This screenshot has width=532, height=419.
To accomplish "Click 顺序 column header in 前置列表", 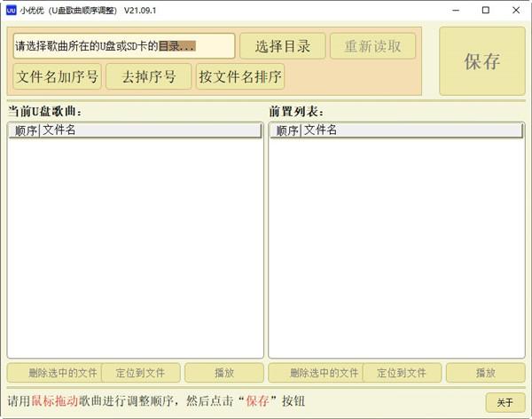I will [x=286, y=130].
